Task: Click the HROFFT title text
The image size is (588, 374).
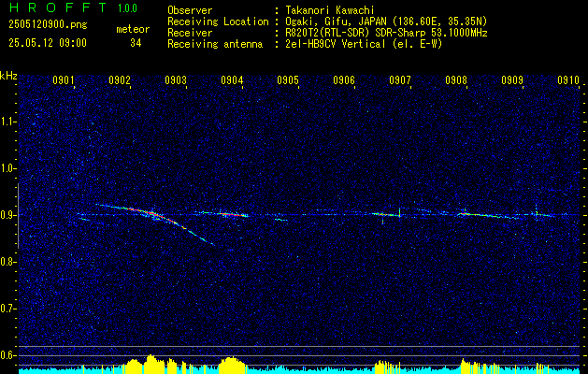Action: pyautogui.click(x=59, y=7)
